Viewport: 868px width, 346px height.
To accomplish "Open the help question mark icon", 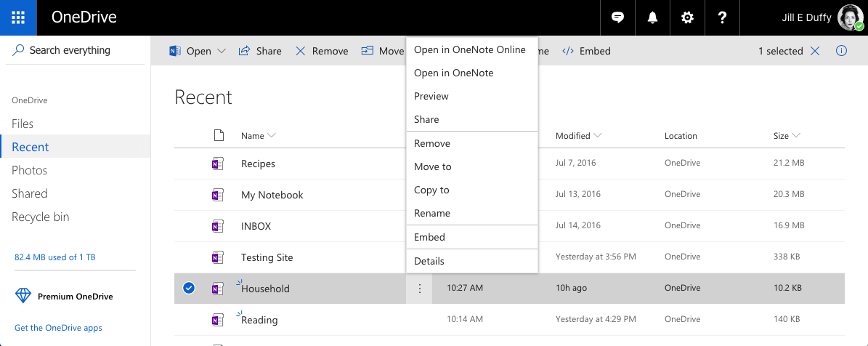I will pos(722,17).
